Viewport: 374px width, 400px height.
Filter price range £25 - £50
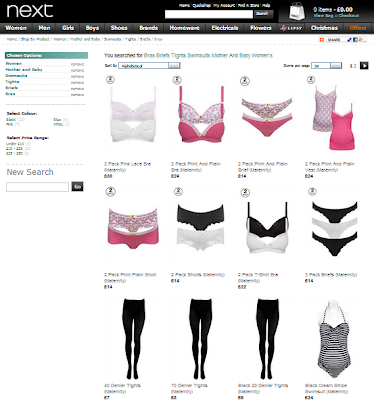coord(14,153)
